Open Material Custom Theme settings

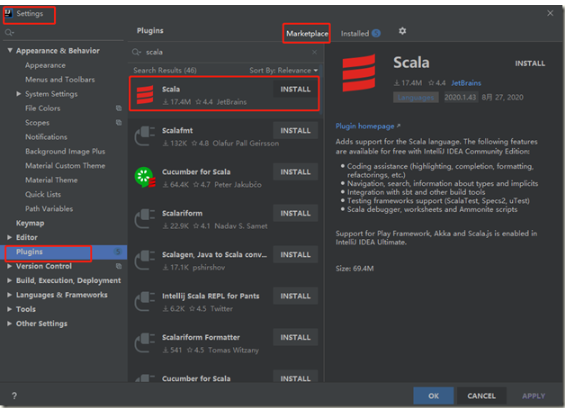pos(65,166)
